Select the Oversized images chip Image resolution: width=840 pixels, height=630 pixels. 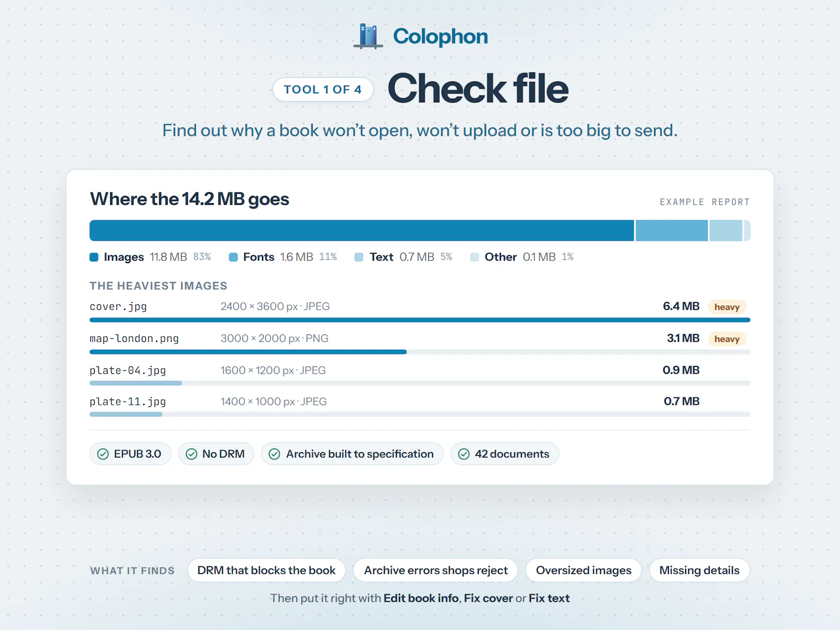584,570
